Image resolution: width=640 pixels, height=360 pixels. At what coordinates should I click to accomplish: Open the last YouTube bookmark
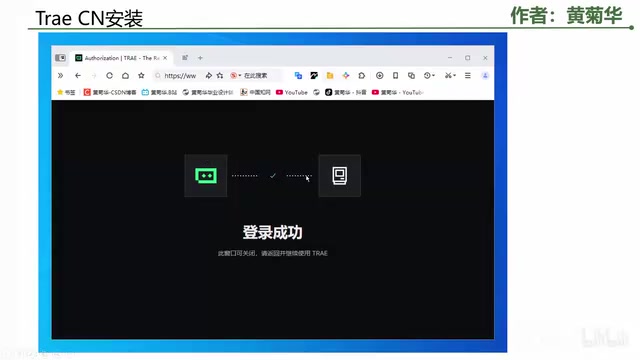click(x=398, y=93)
